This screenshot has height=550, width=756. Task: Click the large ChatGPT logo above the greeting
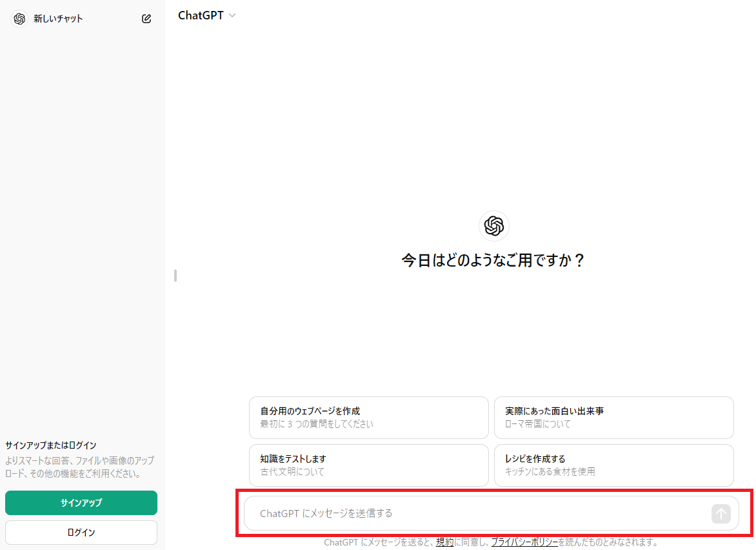(493, 226)
